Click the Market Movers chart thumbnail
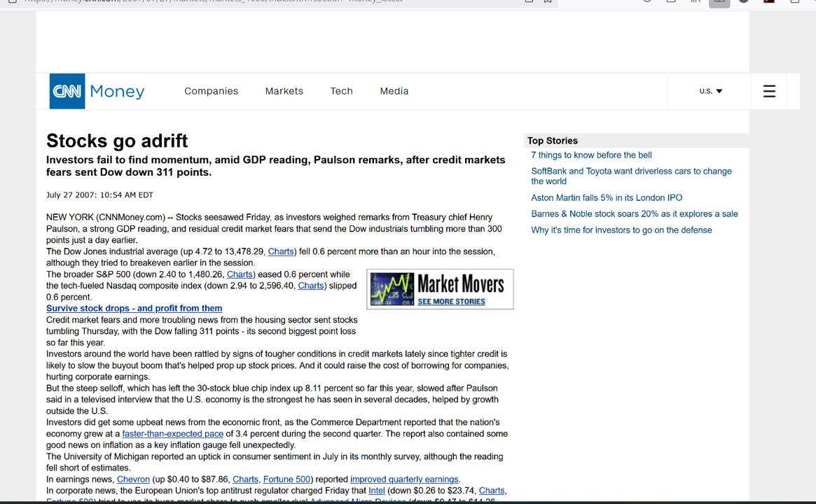 [392, 288]
